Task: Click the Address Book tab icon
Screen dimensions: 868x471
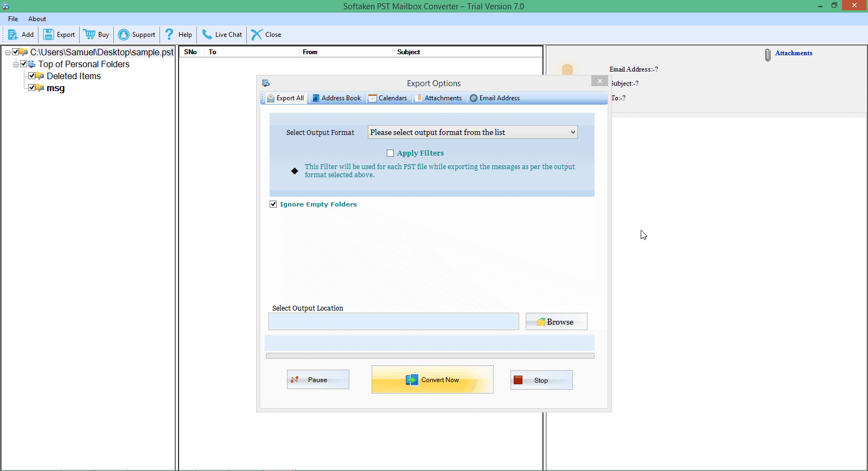Action: coord(316,98)
